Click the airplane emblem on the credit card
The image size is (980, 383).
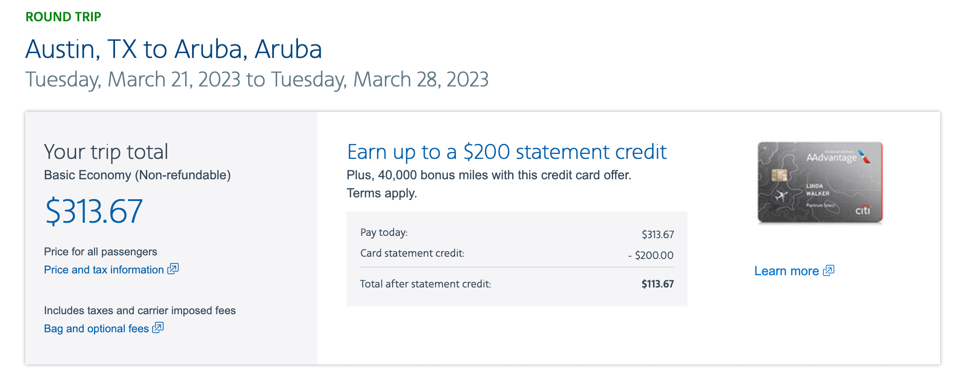click(x=781, y=196)
